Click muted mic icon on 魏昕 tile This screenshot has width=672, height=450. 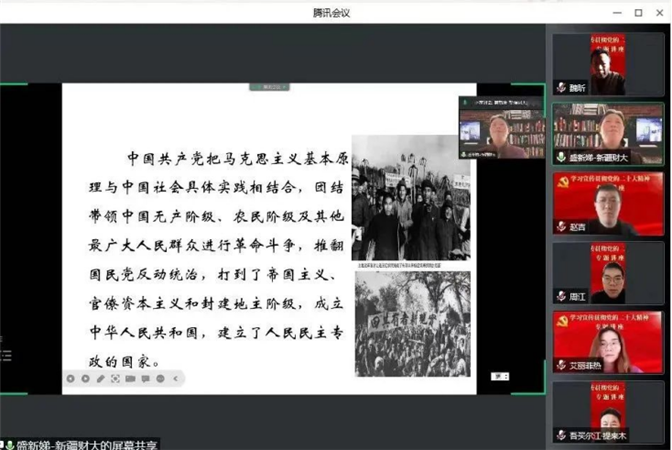coord(561,88)
